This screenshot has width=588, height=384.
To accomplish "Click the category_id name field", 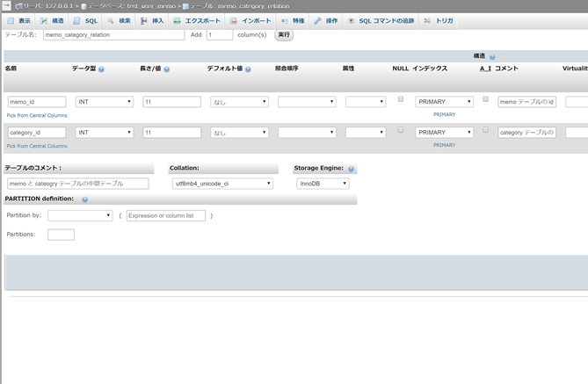I will coord(37,133).
